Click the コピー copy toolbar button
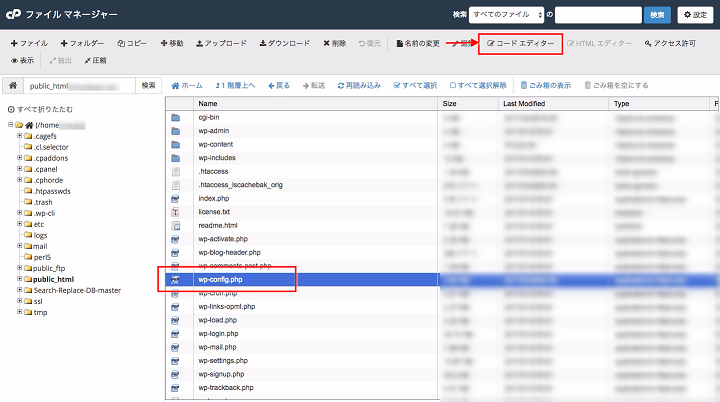Screen dimensions: 720x402 point(132,43)
